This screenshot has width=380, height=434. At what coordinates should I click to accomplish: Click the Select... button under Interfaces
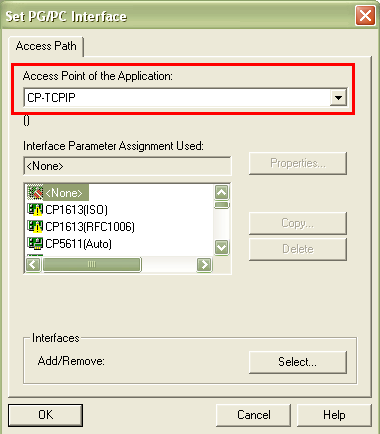(298, 362)
